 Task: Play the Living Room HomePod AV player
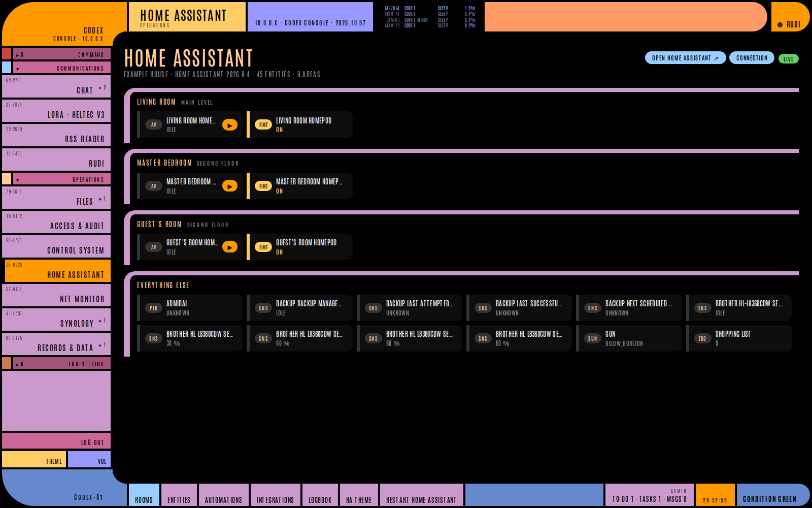(x=230, y=125)
